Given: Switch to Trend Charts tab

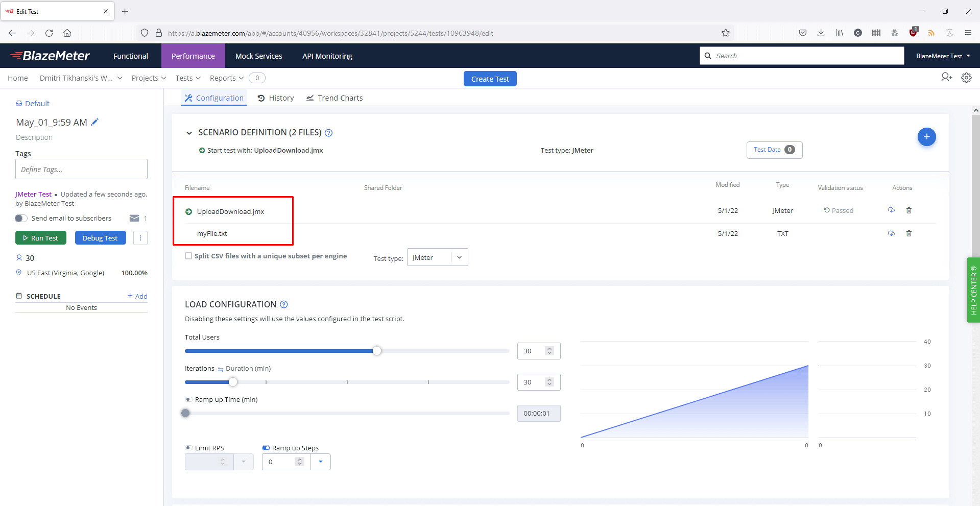Looking at the screenshot, I should pyautogui.click(x=334, y=98).
